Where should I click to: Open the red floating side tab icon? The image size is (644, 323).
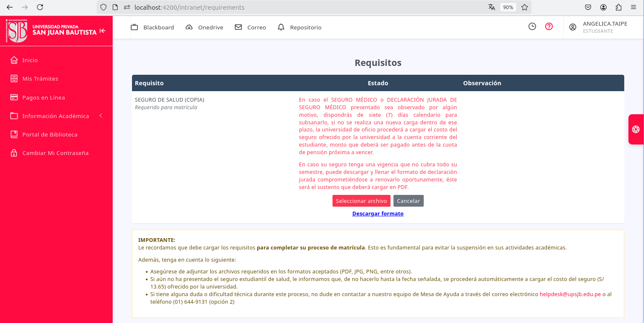tap(636, 129)
